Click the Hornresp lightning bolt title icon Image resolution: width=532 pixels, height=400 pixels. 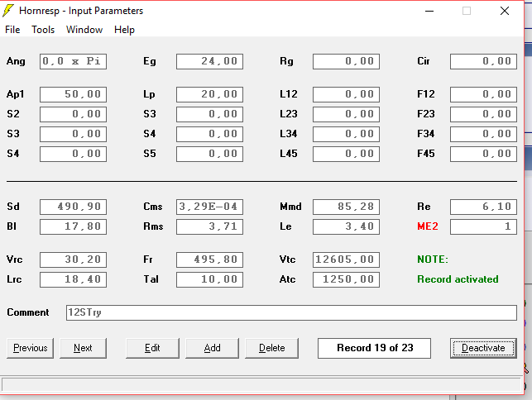(7, 11)
